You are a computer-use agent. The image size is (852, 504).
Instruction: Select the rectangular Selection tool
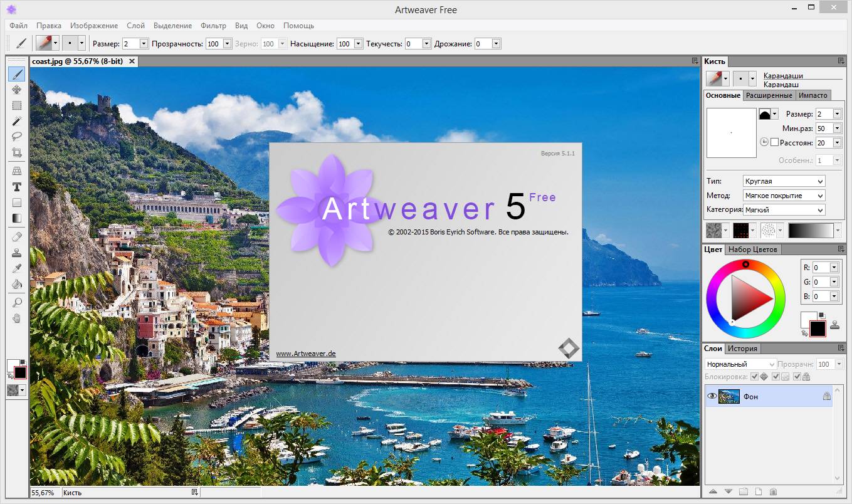(17, 105)
